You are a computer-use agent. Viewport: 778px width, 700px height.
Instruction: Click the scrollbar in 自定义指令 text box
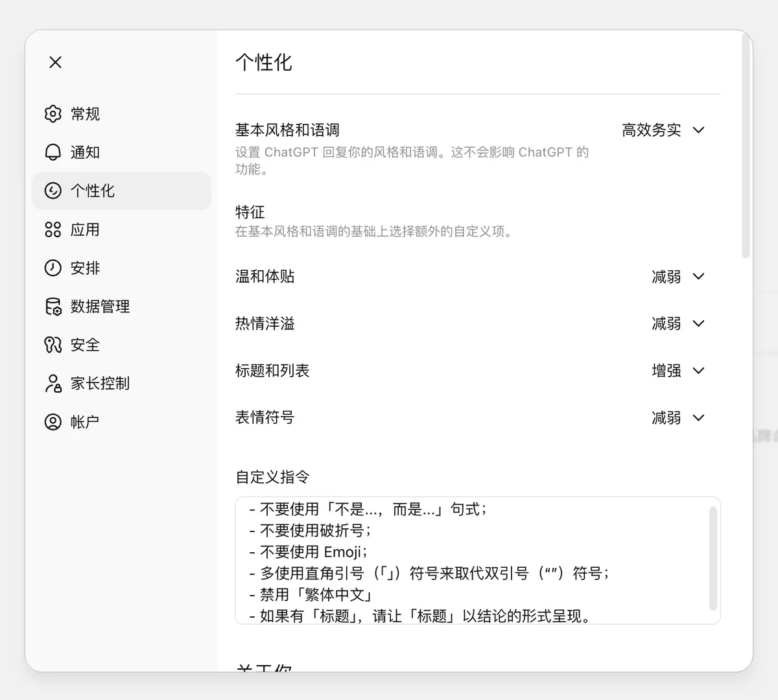coord(713,559)
